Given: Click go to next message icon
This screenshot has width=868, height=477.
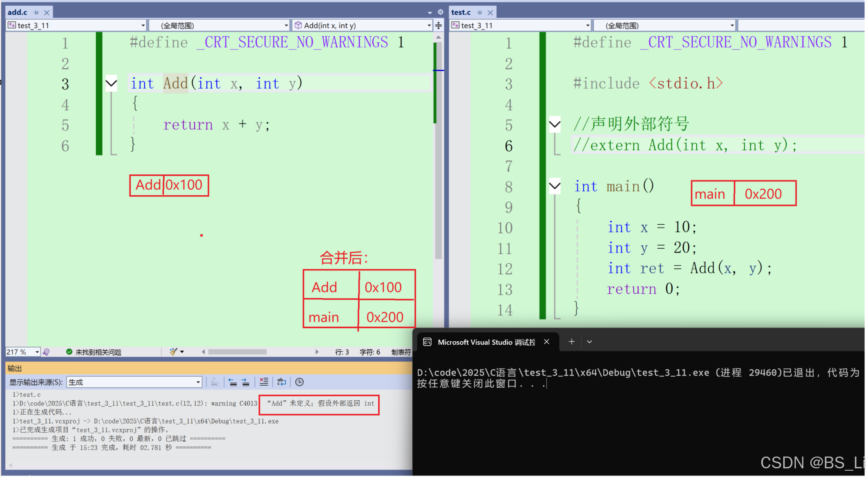Looking at the screenshot, I should [x=245, y=382].
